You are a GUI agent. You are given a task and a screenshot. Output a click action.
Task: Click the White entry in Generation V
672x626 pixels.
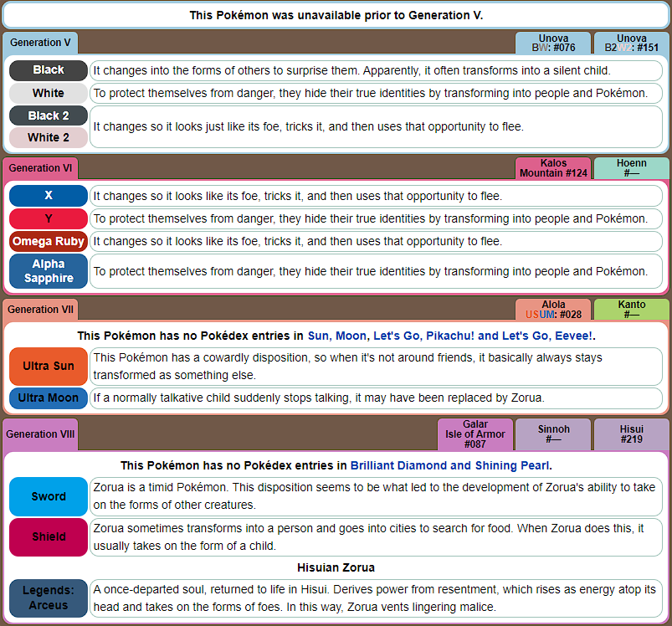[x=376, y=94]
